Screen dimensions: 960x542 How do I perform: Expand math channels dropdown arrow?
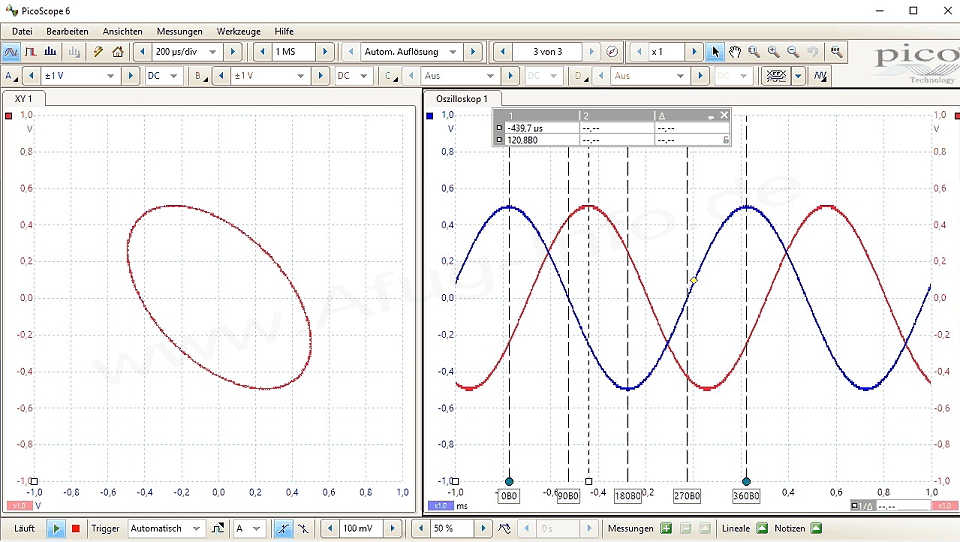click(x=798, y=76)
